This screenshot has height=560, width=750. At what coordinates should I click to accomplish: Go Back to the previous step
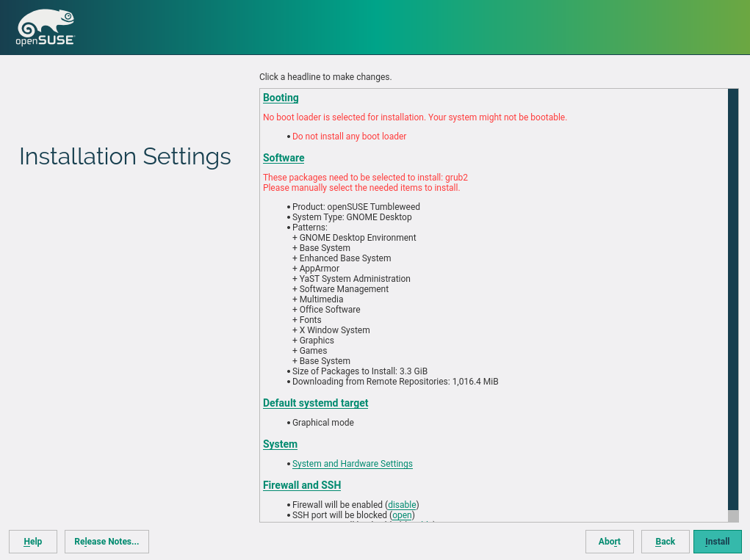tap(665, 542)
